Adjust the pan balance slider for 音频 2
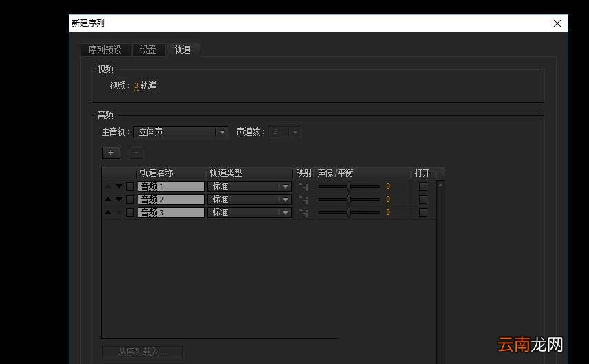 [349, 200]
